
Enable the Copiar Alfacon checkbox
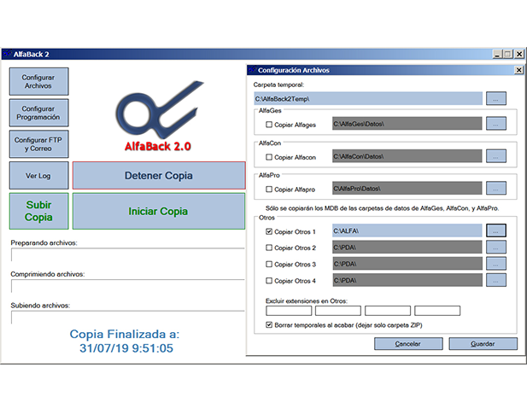click(x=269, y=157)
